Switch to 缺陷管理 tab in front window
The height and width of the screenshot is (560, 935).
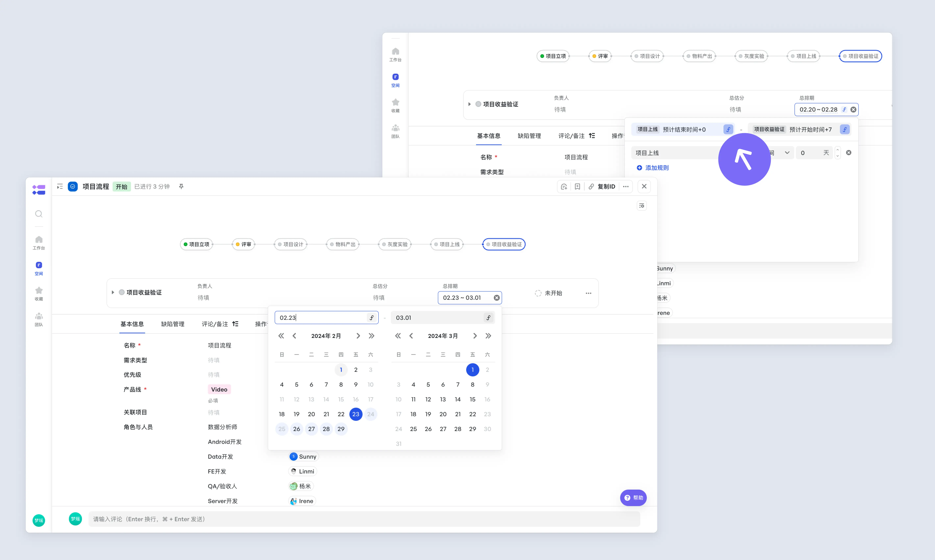[x=173, y=324]
